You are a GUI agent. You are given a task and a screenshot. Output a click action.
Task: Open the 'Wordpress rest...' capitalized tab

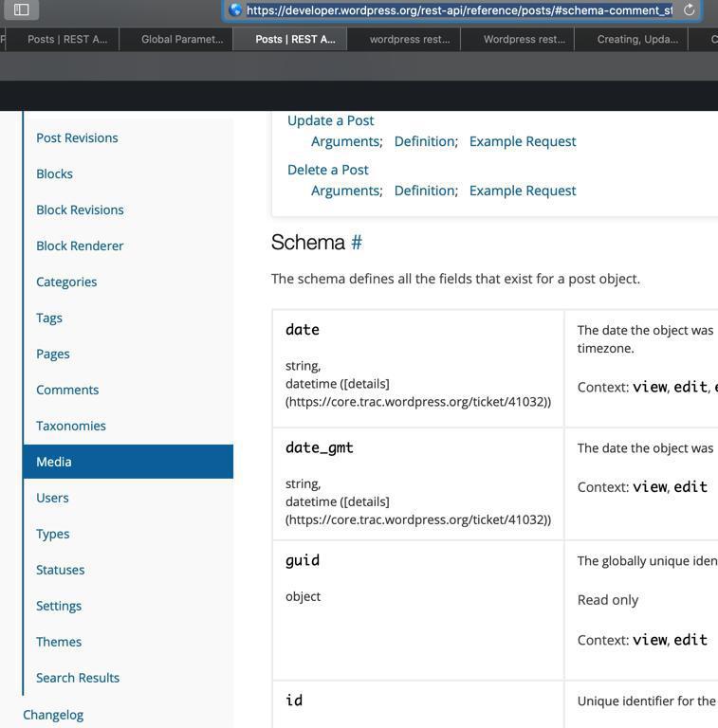tap(525, 40)
